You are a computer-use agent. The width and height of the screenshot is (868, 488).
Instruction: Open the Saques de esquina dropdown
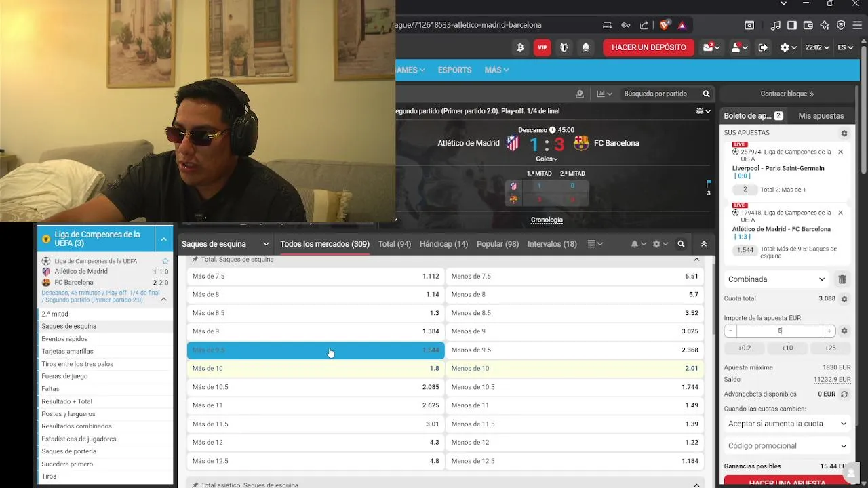coord(225,244)
